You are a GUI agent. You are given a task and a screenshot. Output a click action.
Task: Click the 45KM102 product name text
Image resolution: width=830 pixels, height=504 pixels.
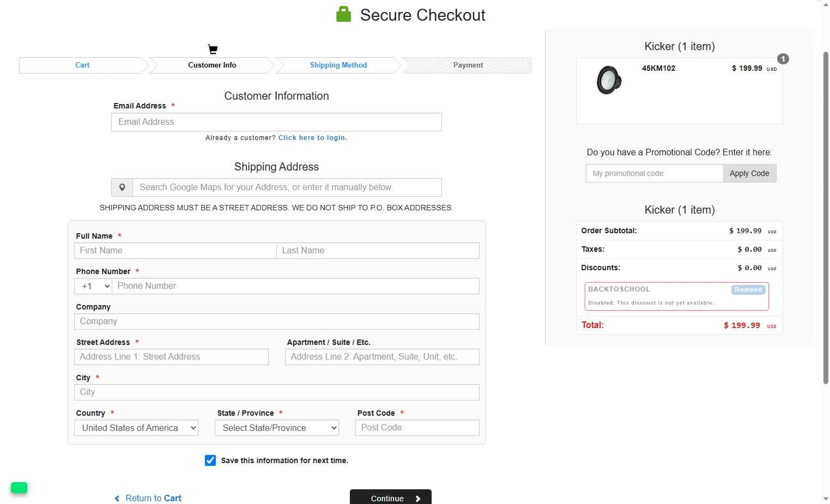click(x=658, y=68)
